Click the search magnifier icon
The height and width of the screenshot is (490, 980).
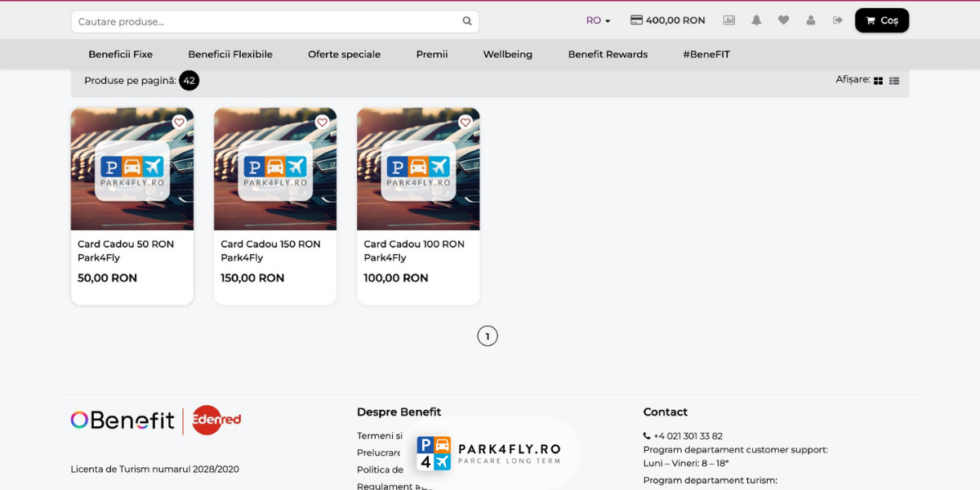[x=467, y=21]
